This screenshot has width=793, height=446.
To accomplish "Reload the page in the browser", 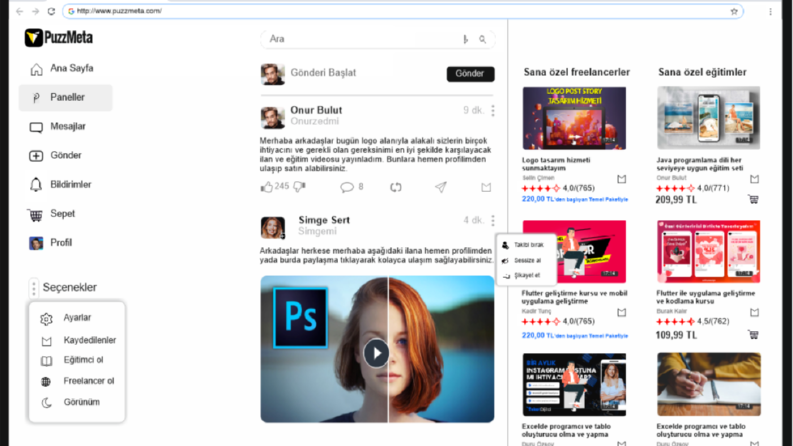I will tap(51, 11).
